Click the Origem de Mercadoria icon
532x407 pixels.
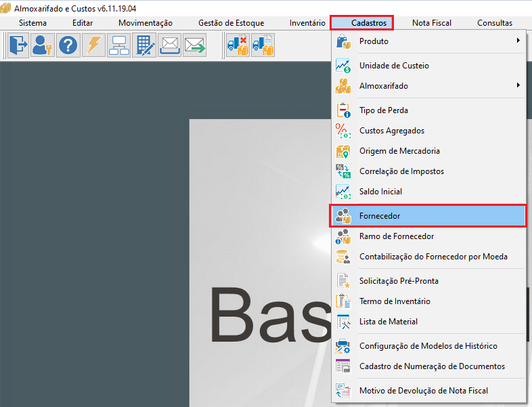[343, 151]
